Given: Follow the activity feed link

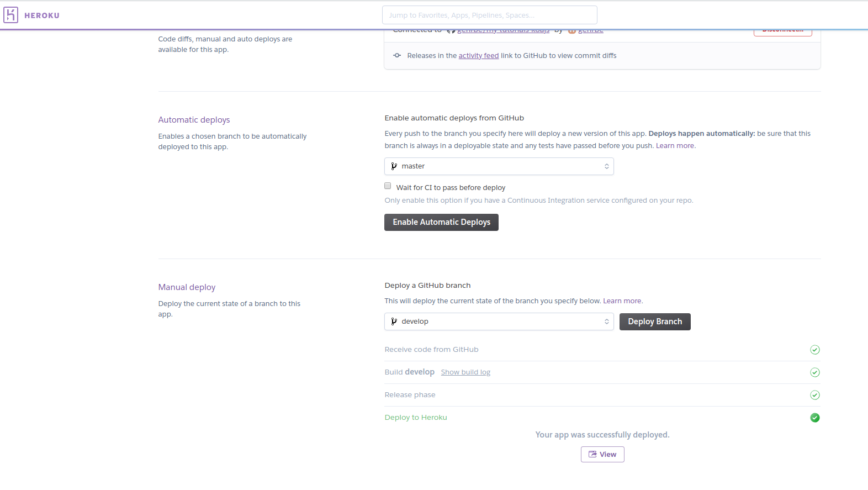Looking at the screenshot, I should (478, 56).
